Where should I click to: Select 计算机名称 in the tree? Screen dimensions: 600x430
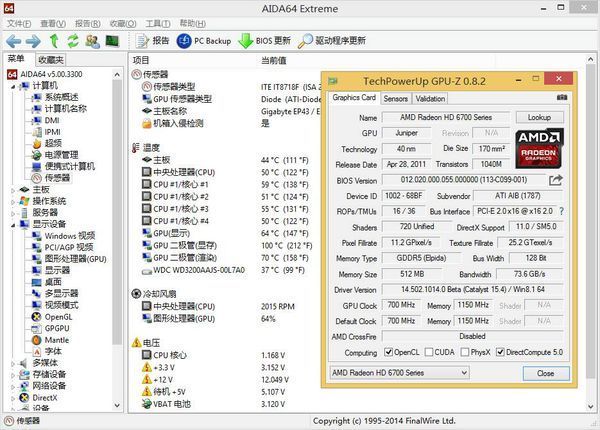coord(66,109)
